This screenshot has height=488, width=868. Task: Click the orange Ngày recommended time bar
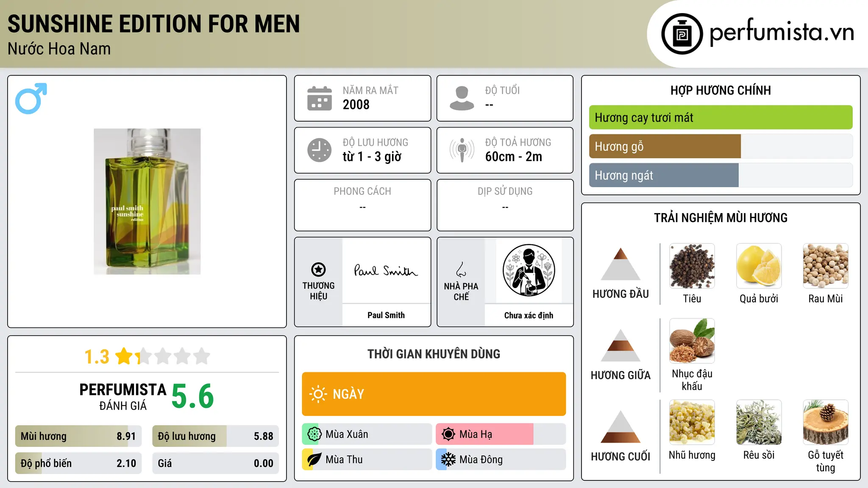point(434,394)
